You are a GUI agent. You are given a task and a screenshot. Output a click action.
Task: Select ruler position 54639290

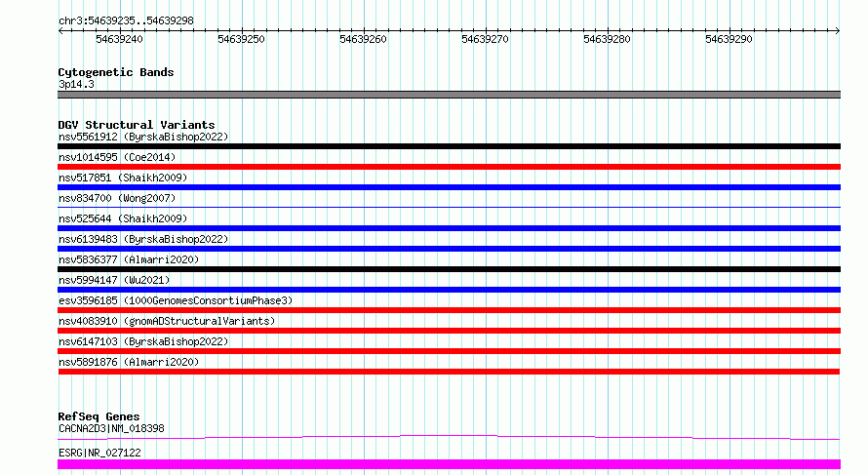(729, 39)
